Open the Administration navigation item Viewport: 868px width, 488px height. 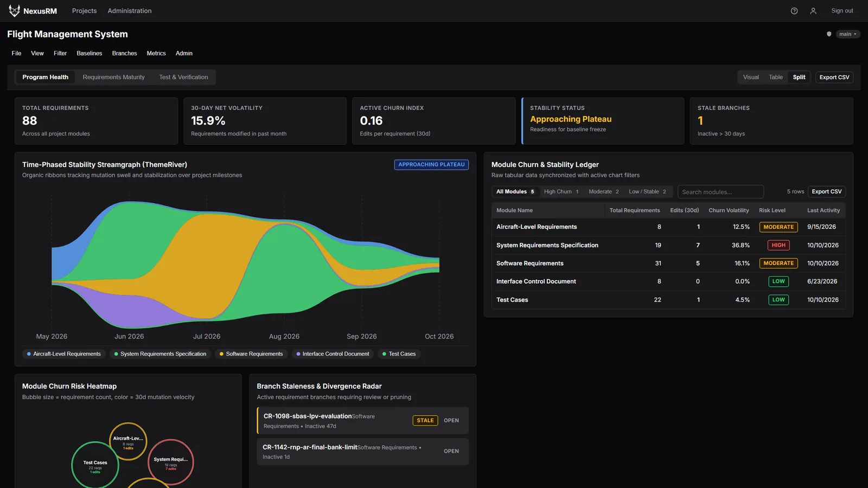point(130,11)
